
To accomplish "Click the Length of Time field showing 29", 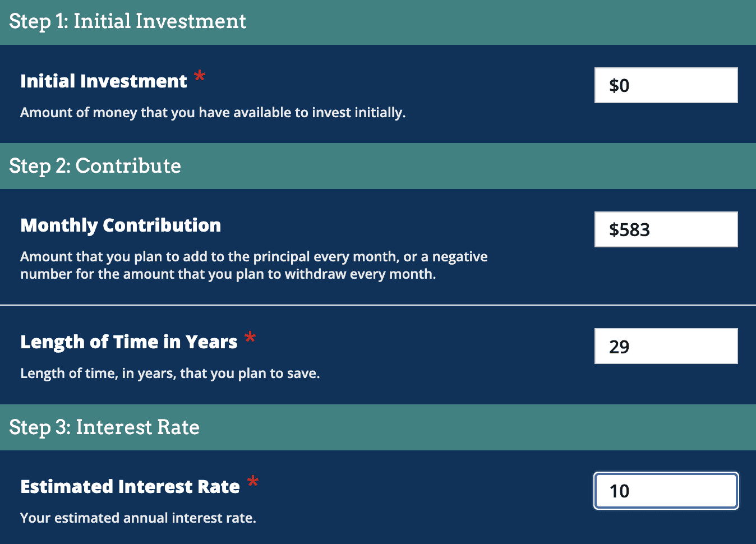I will [x=665, y=346].
